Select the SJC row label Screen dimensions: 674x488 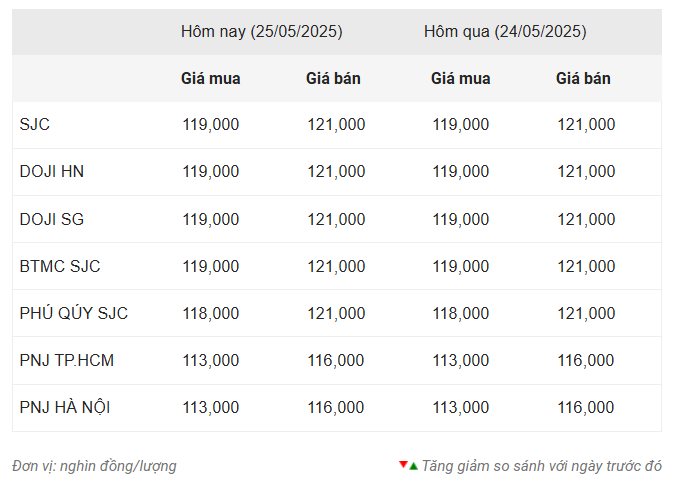(34, 125)
